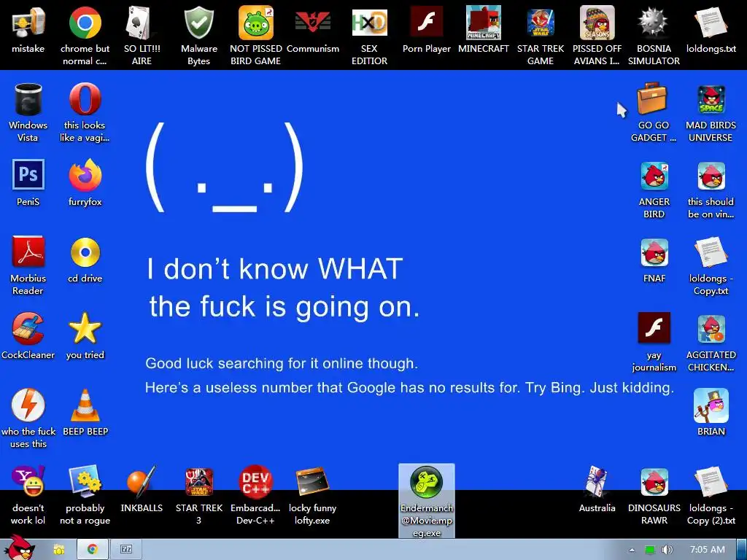Select the 'you tried' star icon
Image resolution: width=747 pixels, height=560 pixels.
pos(85,336)
